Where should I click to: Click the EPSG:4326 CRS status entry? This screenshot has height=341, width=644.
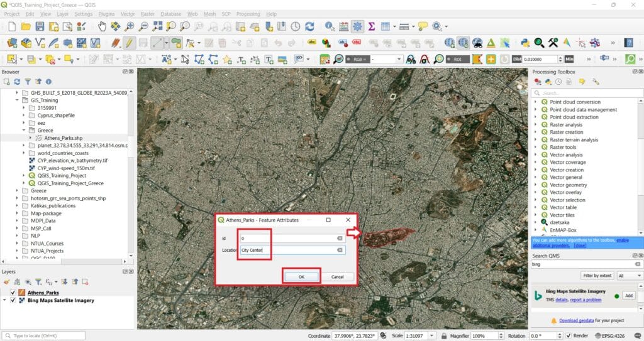pyautogui.click(x=610, y=336)
